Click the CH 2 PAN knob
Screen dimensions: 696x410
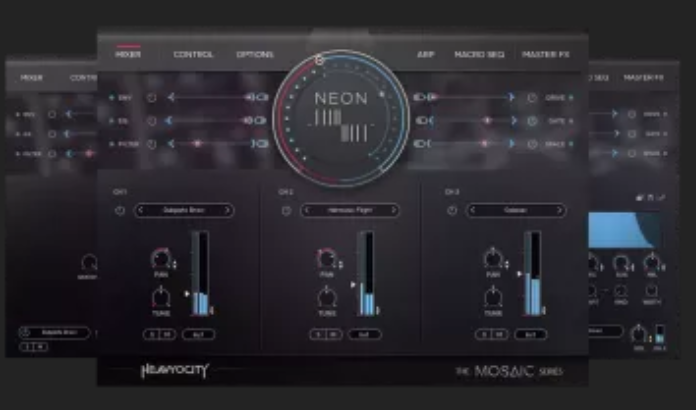(x=327, y=259)
